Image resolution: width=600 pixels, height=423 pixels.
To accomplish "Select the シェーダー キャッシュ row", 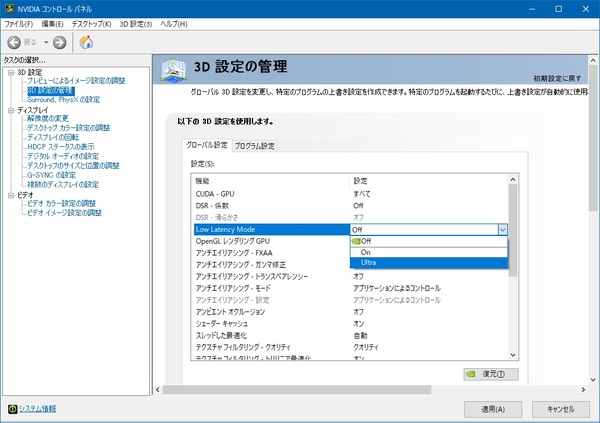I will coord(350,324).
